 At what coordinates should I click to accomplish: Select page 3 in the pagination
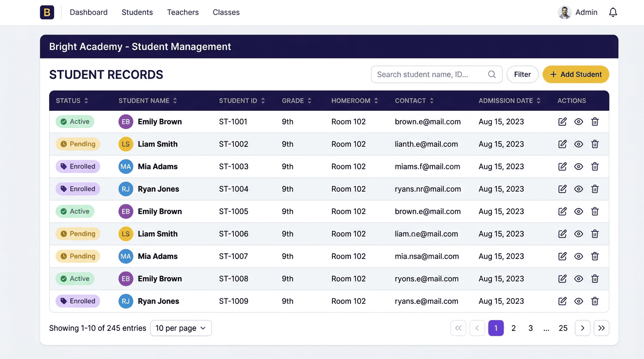tap(530, 328)
